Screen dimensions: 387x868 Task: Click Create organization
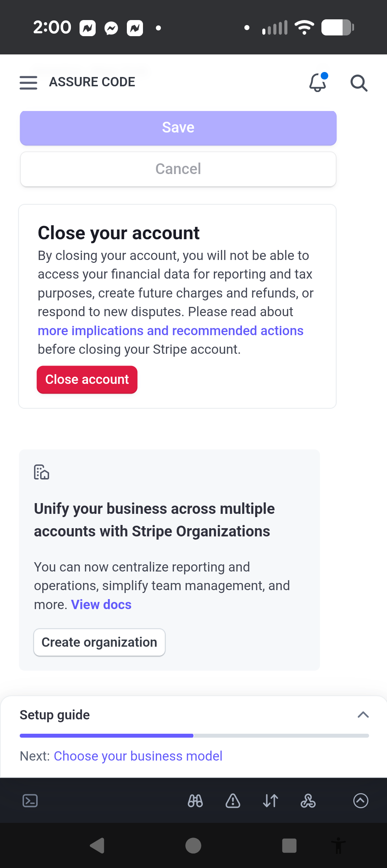[x=99, y=642]
